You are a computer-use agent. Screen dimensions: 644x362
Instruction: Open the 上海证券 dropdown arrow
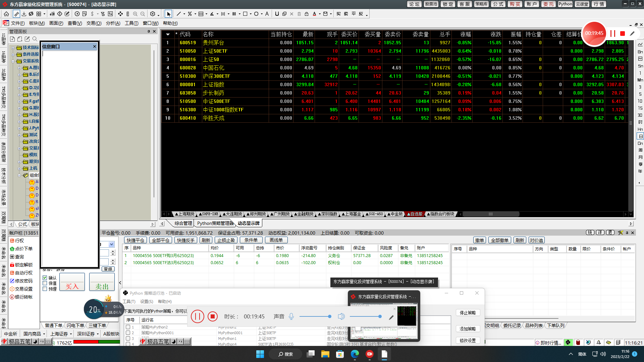click(71, 334)
